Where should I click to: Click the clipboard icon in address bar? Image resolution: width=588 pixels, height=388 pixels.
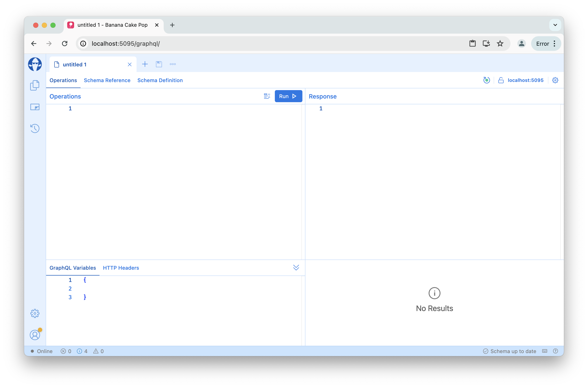472,44
